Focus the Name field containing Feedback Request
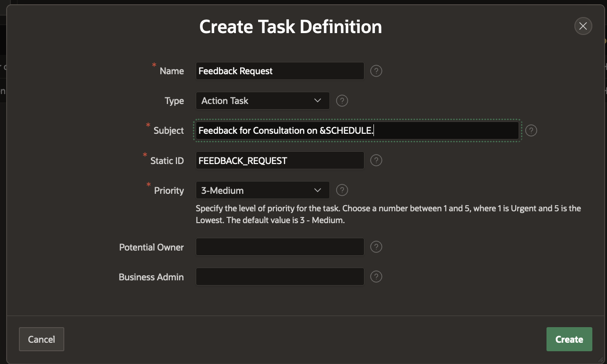607x364 pixels. [280, 71]
